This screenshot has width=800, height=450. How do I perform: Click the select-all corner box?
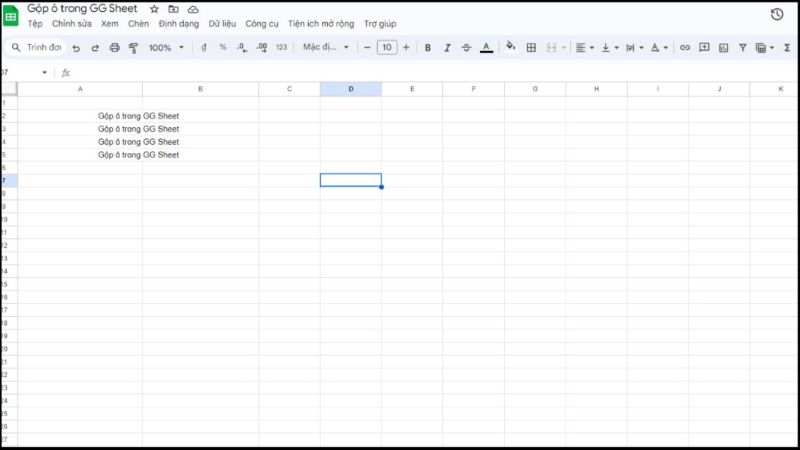9,89
